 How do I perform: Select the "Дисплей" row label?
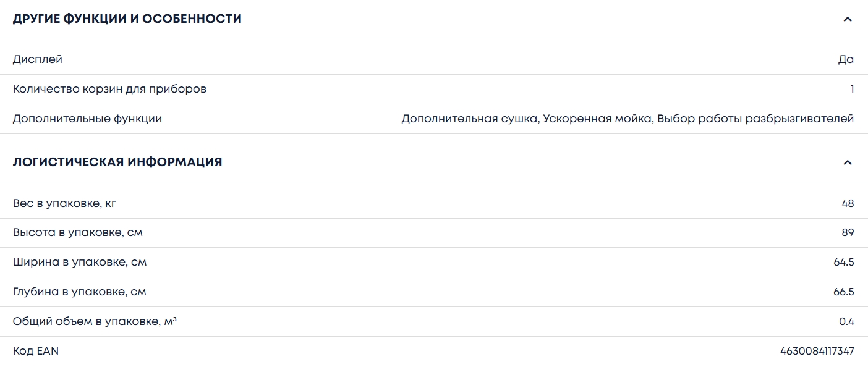(38, 59)
